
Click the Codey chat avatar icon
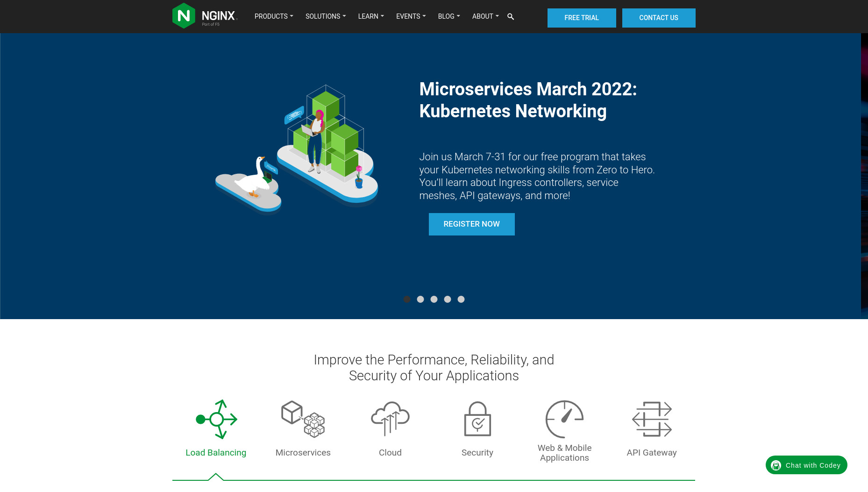tap(776, 465)
